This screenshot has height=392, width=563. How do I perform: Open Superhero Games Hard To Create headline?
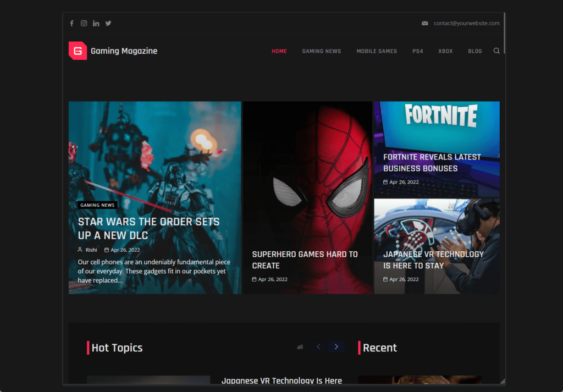click(x=305, y=260)
